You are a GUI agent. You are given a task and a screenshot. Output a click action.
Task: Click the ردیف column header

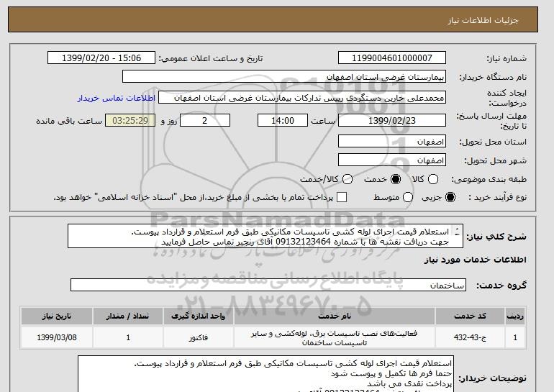click(515, 316)
